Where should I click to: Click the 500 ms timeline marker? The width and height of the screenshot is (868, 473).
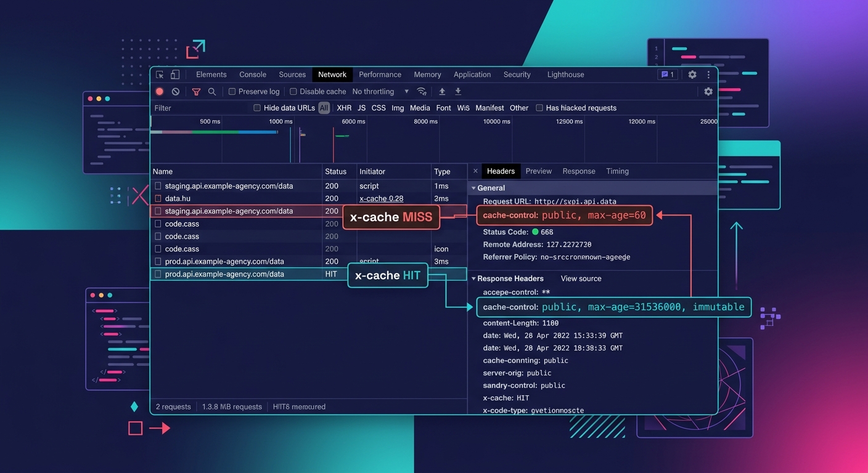coord(210,121)
